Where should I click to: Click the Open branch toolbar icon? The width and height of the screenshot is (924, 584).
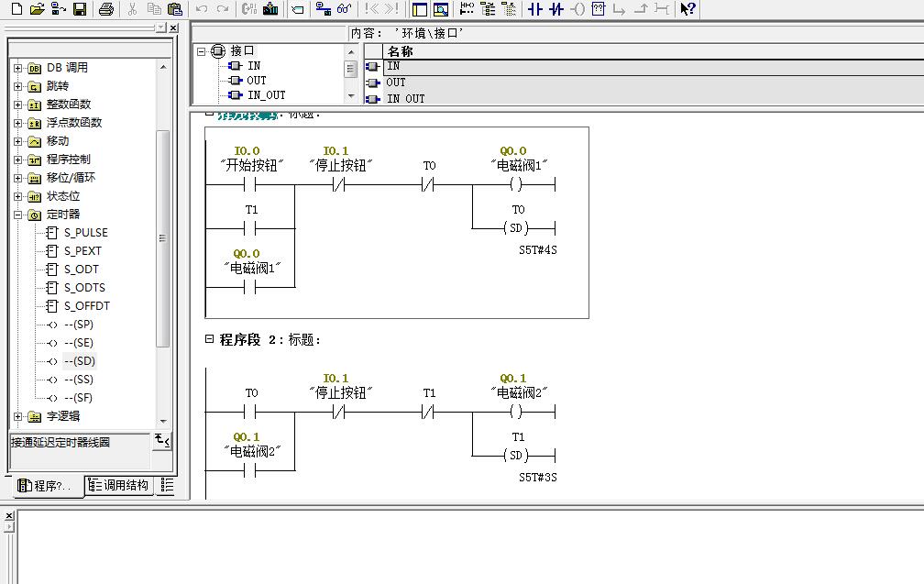(x=620, y=9)
